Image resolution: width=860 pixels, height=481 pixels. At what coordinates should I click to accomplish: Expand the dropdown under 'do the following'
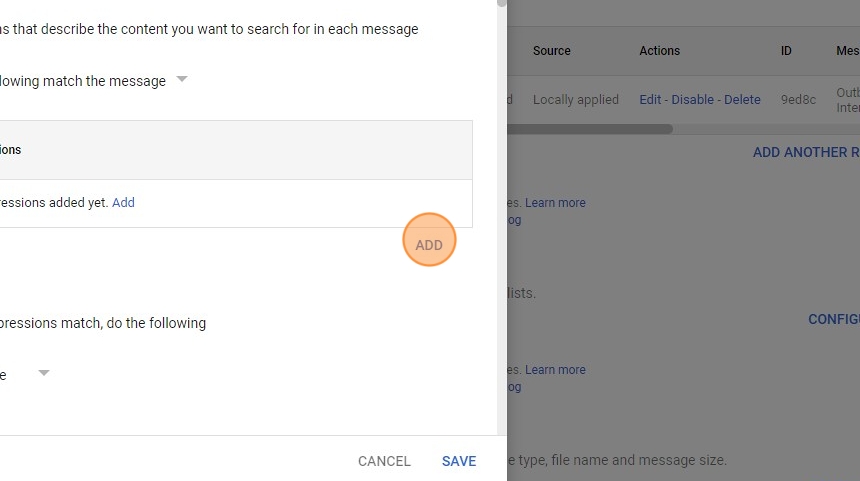point(44,373)
